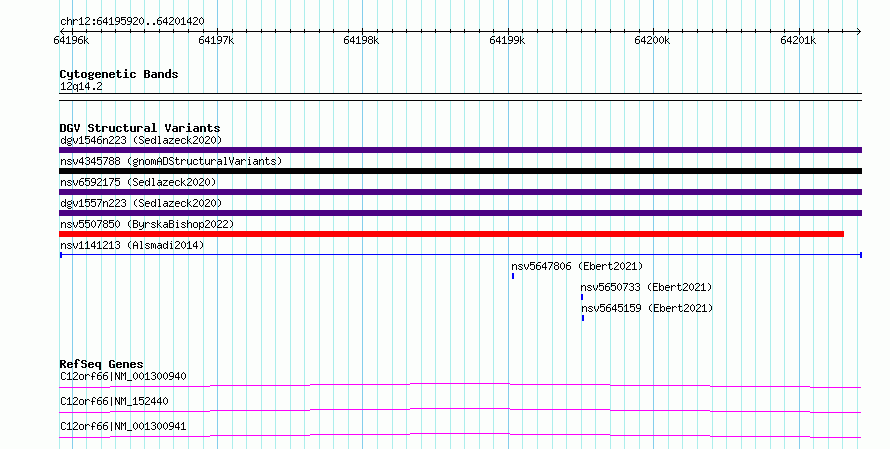Click the purple bar of dgv1546n223
This screenshot has height=449, width=890.
click(460, 150)
